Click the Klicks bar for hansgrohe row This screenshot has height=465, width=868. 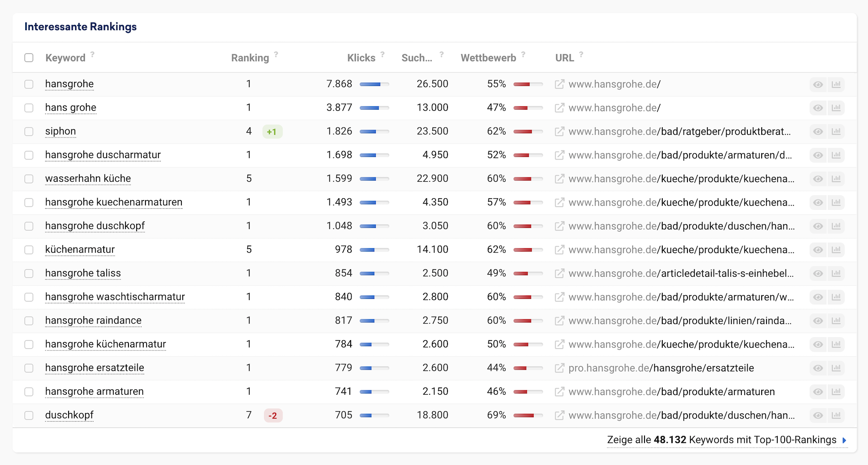(374, 84)
